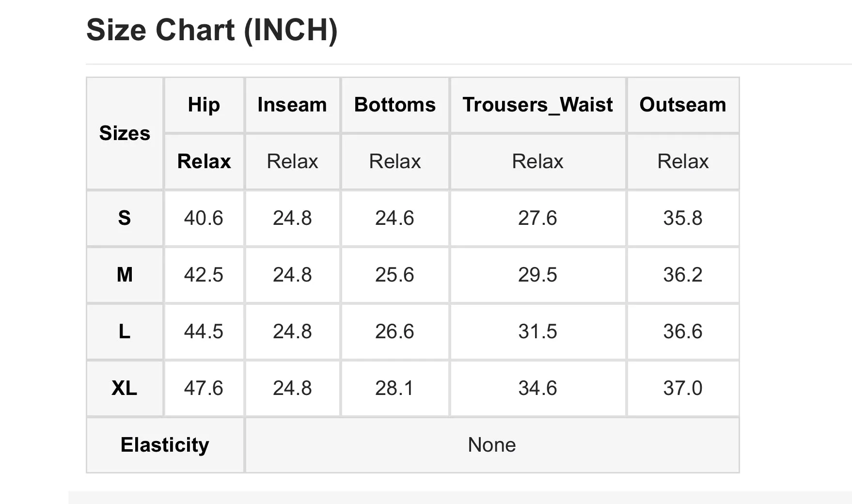This screenshot has height=504, width=852.
Task: Click the XL size row label
Action: pyautogui.click(x=125, y=388)
